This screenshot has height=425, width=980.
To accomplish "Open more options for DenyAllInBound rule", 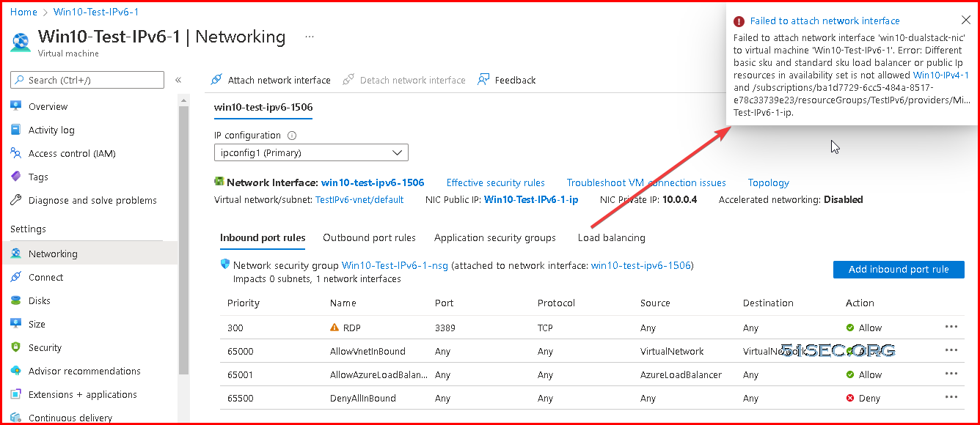I will pyautogui.click(x=951, y=397).
